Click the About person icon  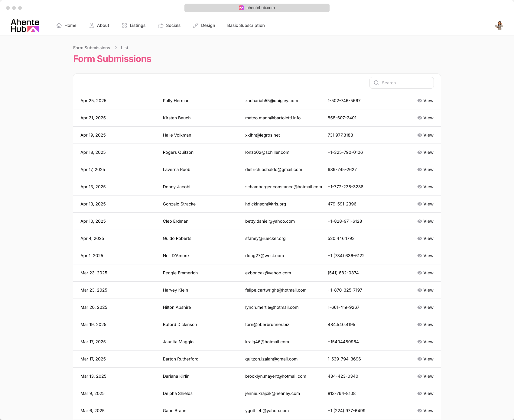pyautogui.click(x=92, y=25)
